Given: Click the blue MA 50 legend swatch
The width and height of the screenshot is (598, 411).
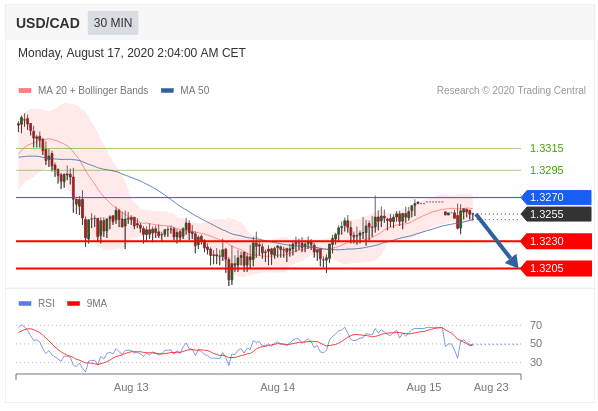Looking at the screenshot, I should point(167,90).
